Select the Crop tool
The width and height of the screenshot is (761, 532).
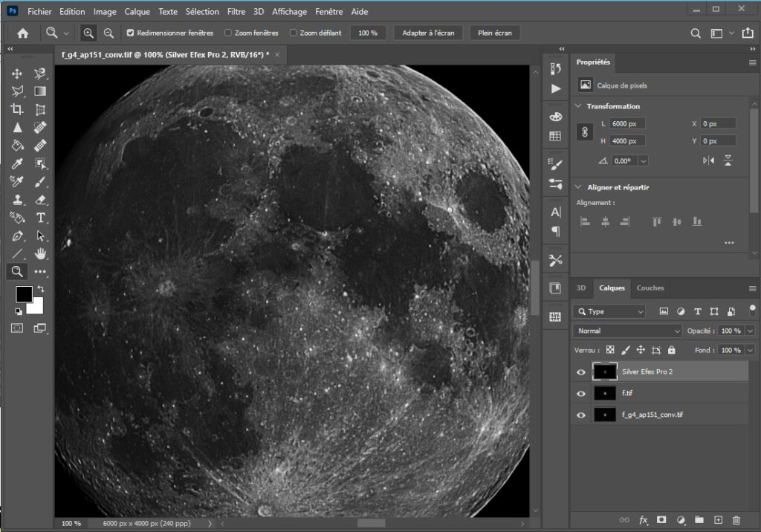tap(17, 109)
